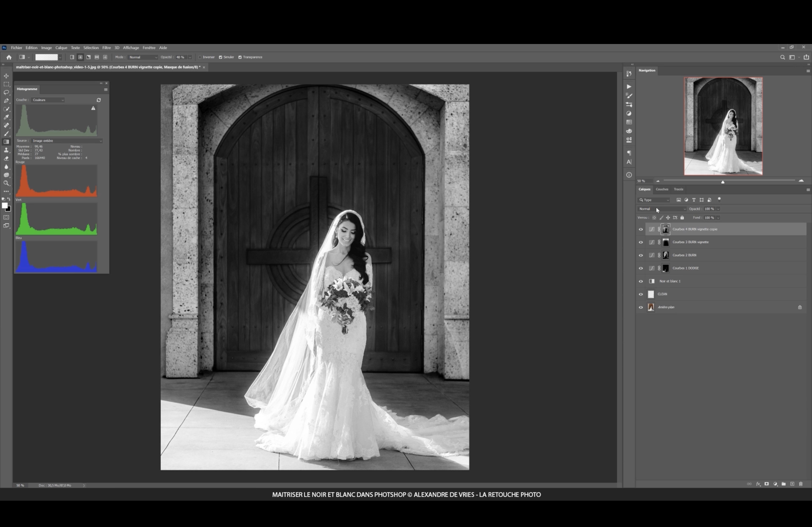Open the layer blend mode Normal dropdown

(662, 209)
